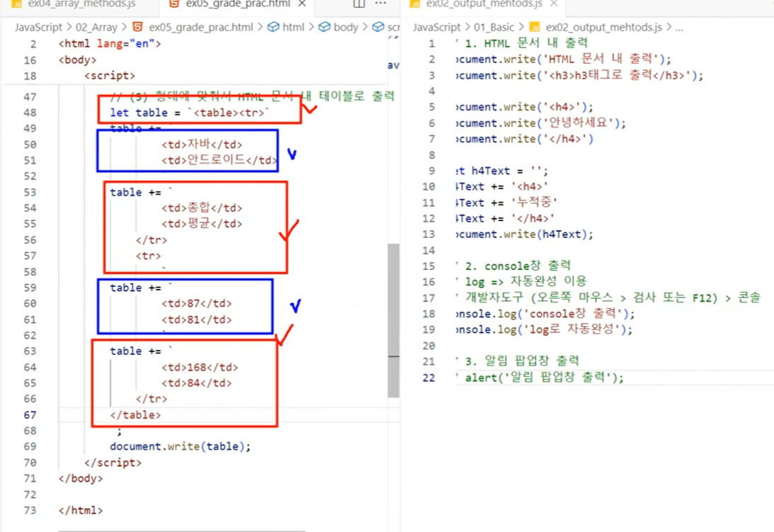Close the ex05_grade_prac.html tab
Screen dimensions: 774x532
point(302,4)
